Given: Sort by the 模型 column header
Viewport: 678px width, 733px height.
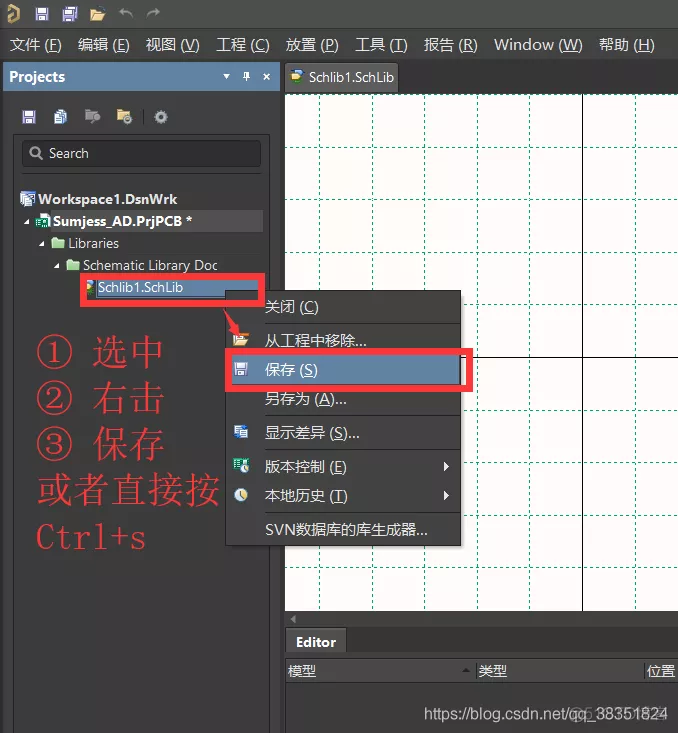Looking at the screenshot, I should [380, 671].
